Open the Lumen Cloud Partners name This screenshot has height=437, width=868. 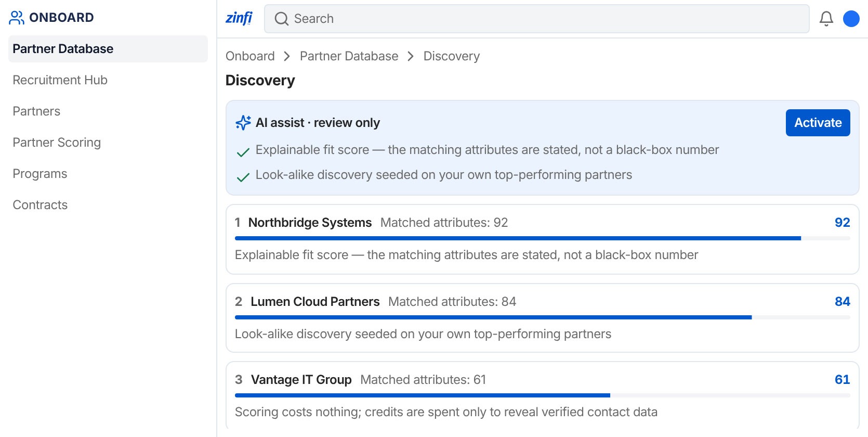[315, 302]
